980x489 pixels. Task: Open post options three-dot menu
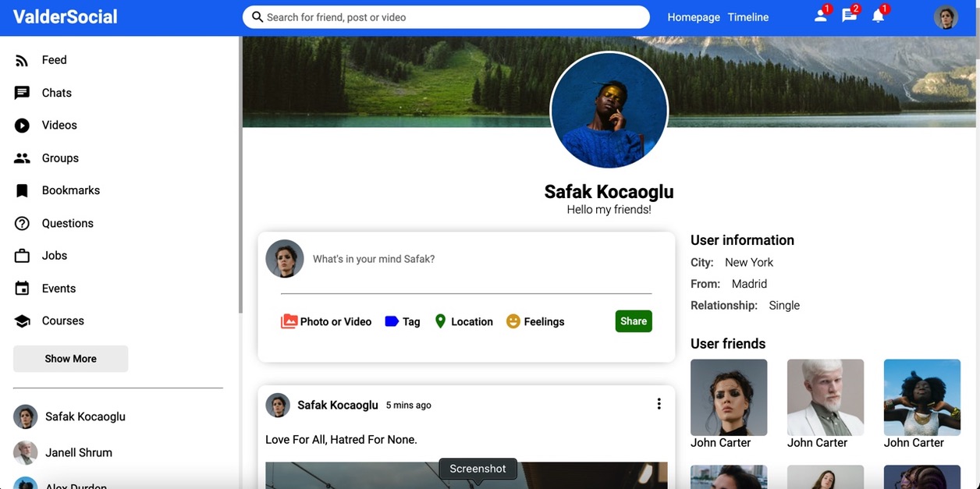point(659,404)
